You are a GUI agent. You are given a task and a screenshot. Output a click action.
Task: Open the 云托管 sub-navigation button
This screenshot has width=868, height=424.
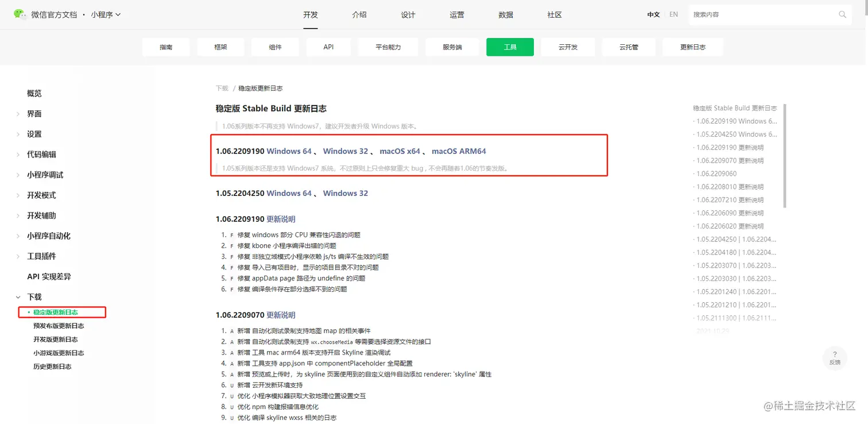(629, 47)
